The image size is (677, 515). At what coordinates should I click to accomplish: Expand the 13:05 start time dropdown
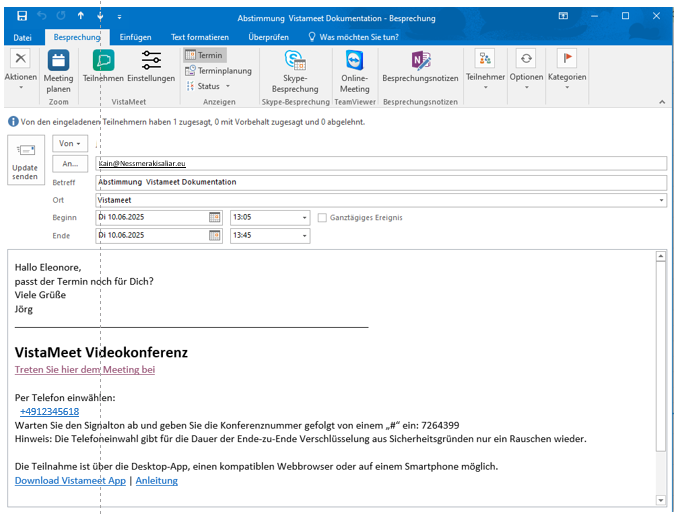304,218
